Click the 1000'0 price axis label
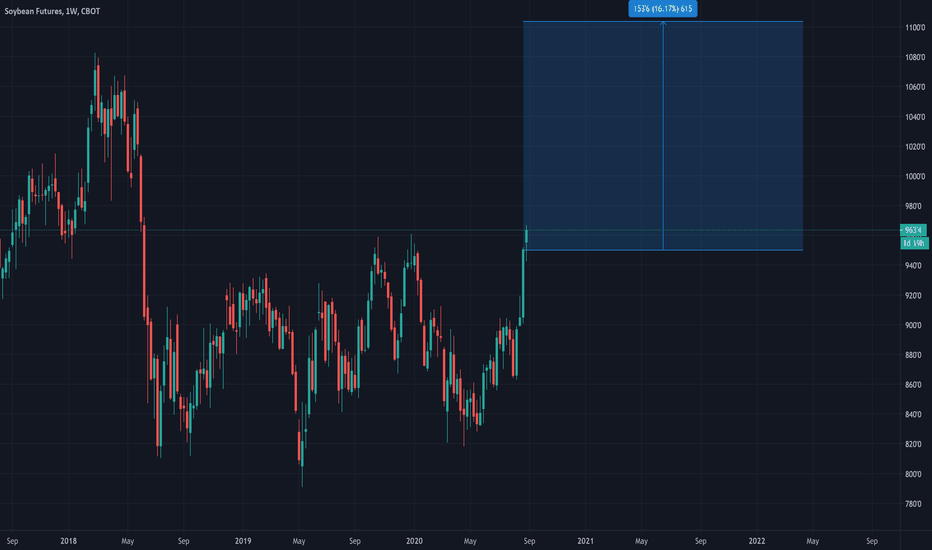Viewport: 932px width, 550px height. [x=915, y=177]
